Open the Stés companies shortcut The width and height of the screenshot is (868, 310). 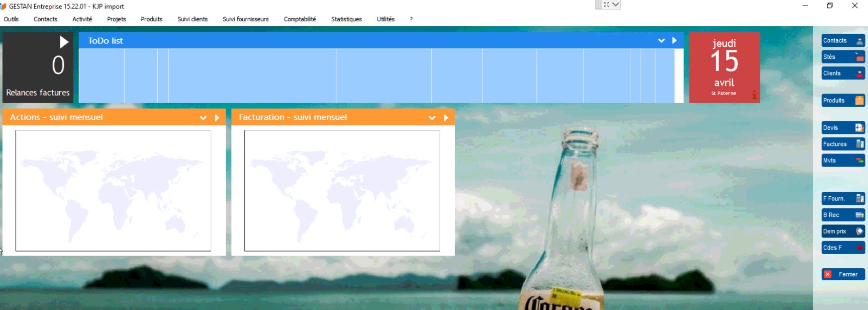[x=842, y=57]
